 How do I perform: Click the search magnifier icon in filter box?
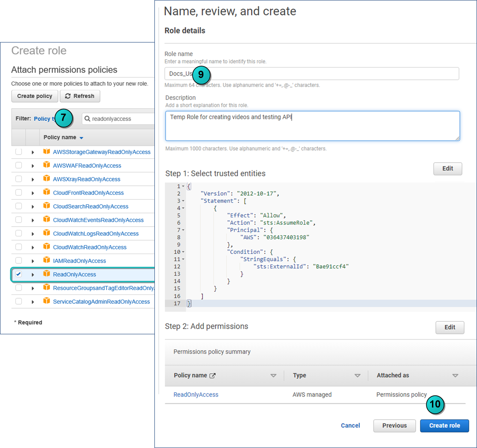pyautogui.click(x=88, y=118)
